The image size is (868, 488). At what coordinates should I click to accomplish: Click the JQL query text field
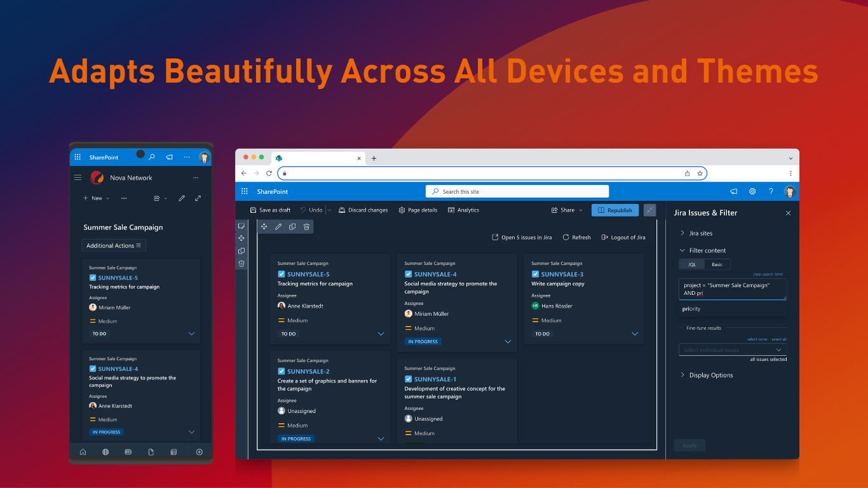732,289
